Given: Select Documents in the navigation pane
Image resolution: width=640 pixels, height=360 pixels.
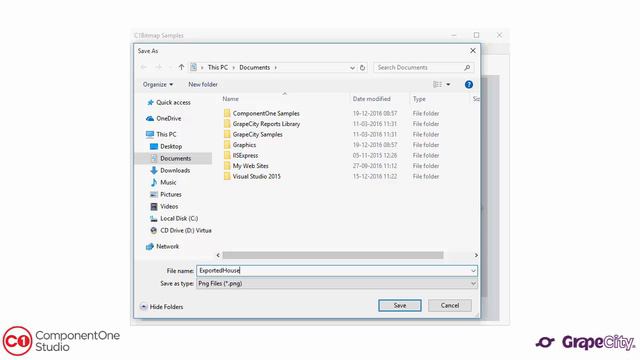Looking at the screenshot, I should (176, 158).
